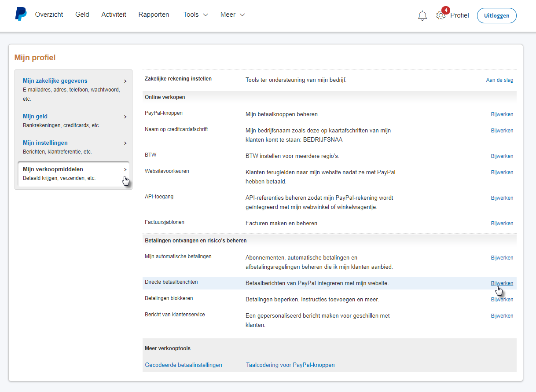Click the Meer verkooptools heading

[x=168, y=348]
